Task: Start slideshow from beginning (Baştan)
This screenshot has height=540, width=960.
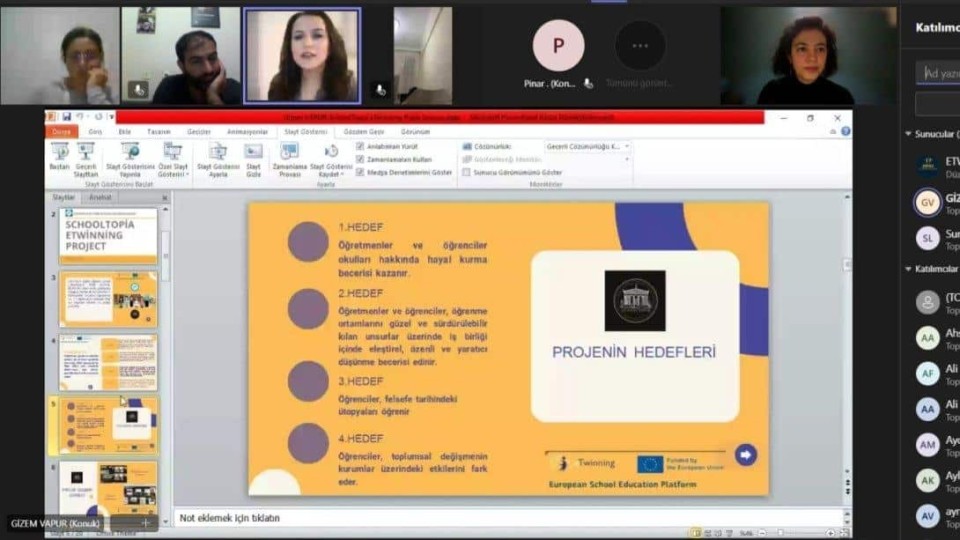Action: 59,156
